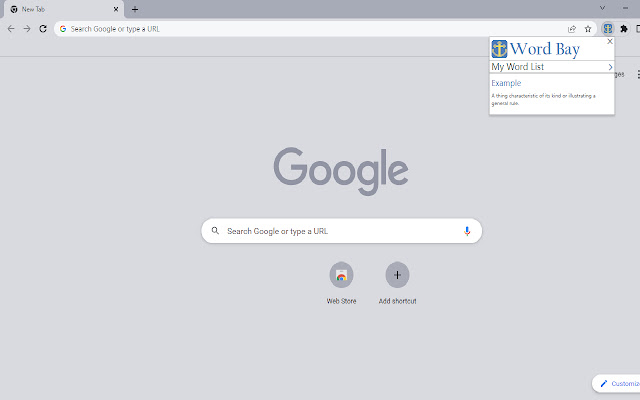Close the New Tab tab

tap(116, 9)
